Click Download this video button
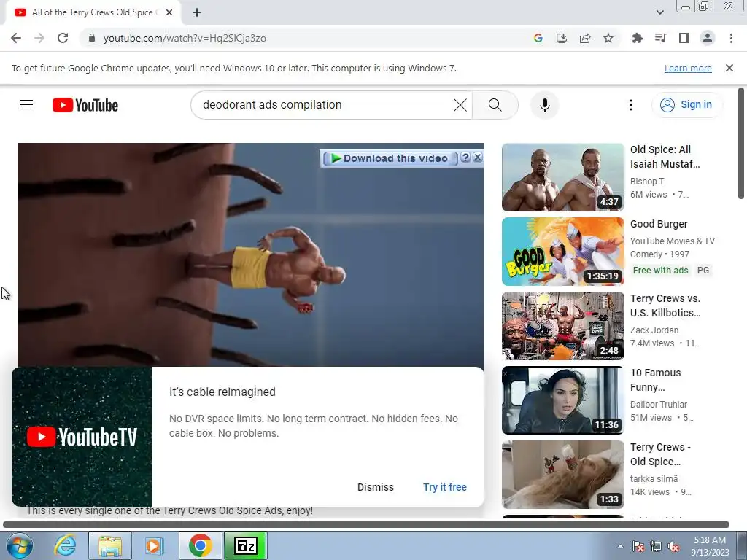Viewport: 747px width, 560px height. click(x=390, y=158)
